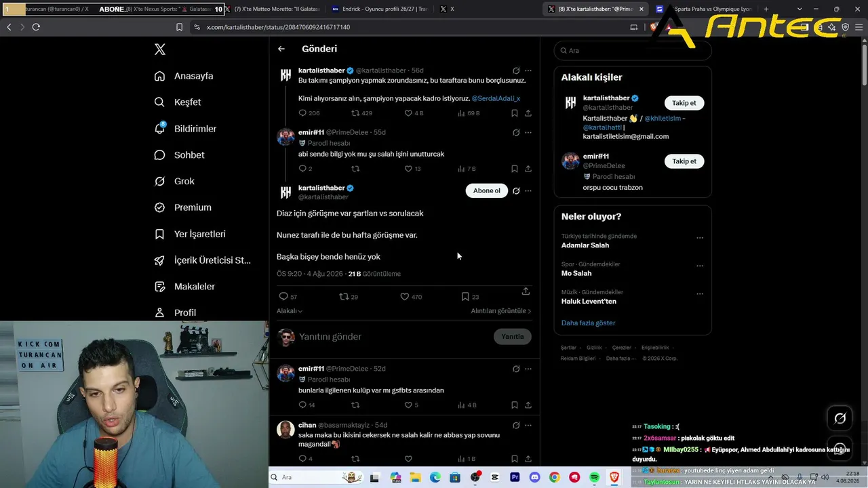Open Keşfet from the sidebar
Image resolution: width=868 pixels, height=488 pixels.
click(x=178, y=102)
